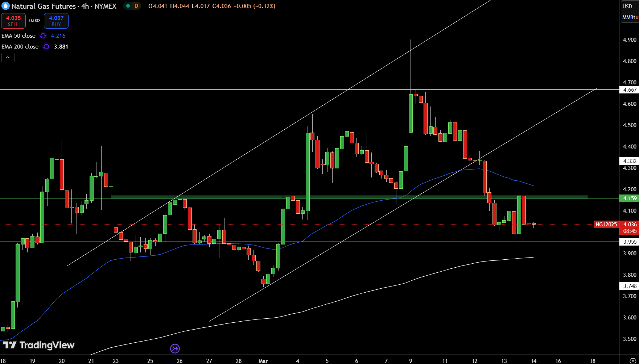Viewport: 639px width, 364px height.
Task: Open chart settings gear icon
Action: (x=633, y=361)
